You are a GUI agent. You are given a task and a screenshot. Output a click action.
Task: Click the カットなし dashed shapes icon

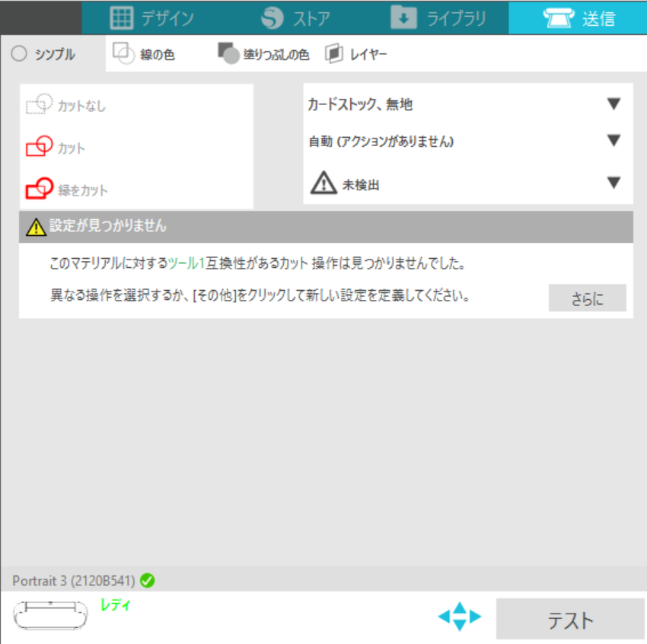tap(39, 104)
